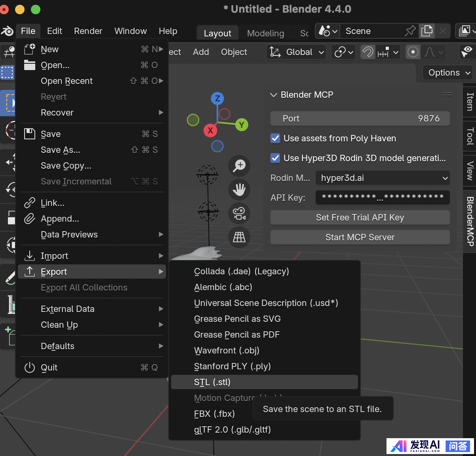The image size is (476, 456).
Task: Click Set Free Trial API Key button
Action: [360, 217]
